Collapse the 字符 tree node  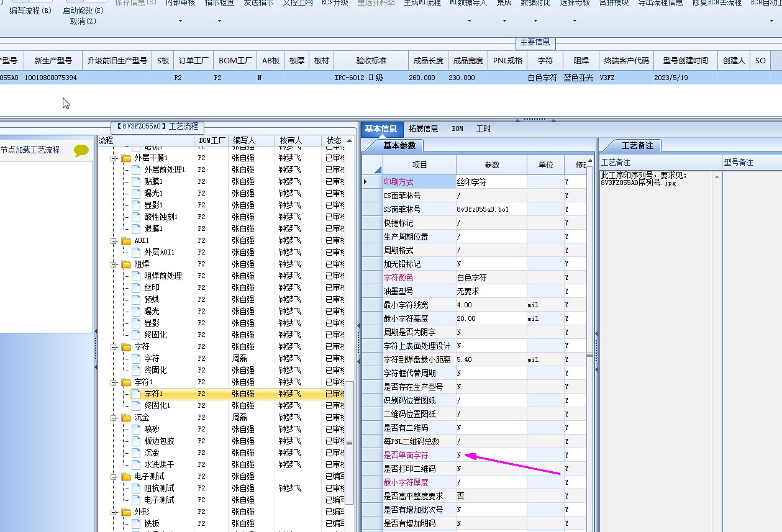point(114,347)
